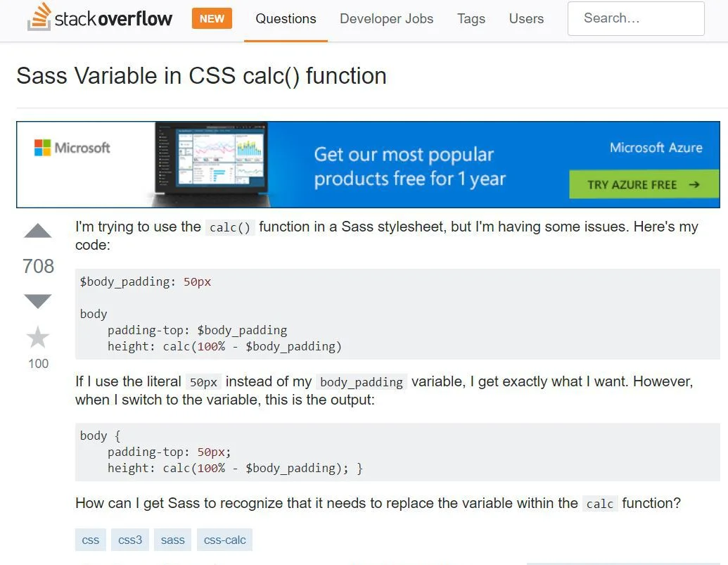
Task: Go to the Users page
Action: 526,18
